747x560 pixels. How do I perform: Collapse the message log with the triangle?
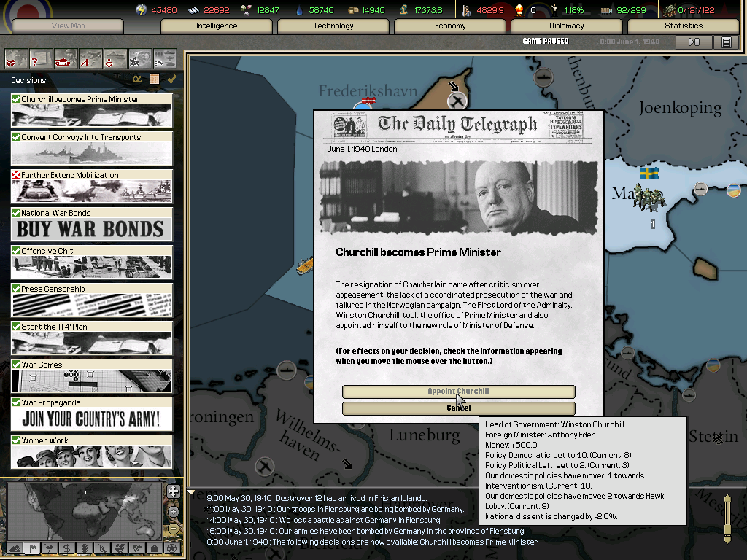(x=191, y=492)
